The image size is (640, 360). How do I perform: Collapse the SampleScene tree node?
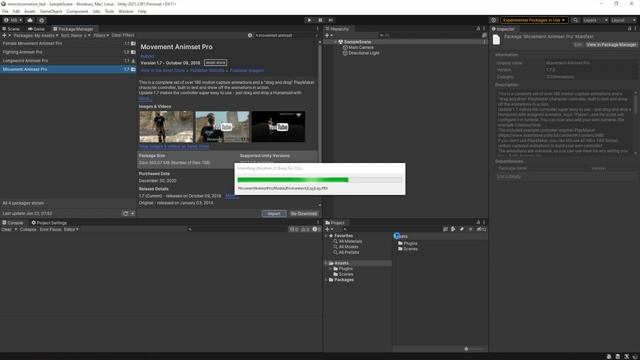[x=336, y=42]
